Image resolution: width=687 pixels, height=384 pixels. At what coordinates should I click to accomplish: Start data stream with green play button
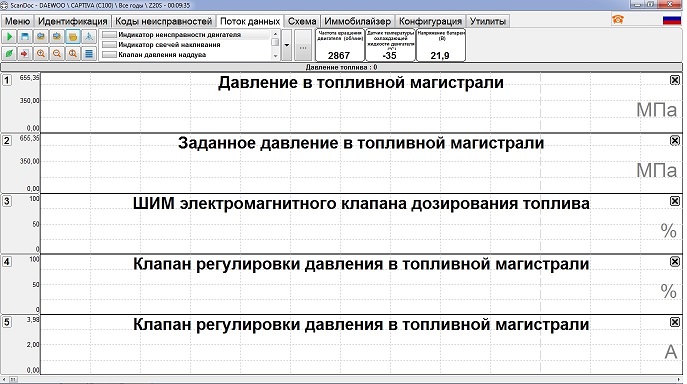(x=9, y=37)
